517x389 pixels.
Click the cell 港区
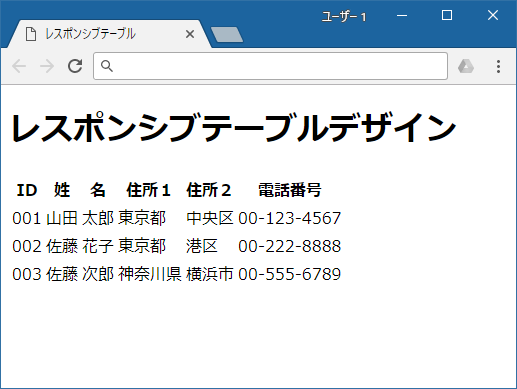click(x=202, y=246)
